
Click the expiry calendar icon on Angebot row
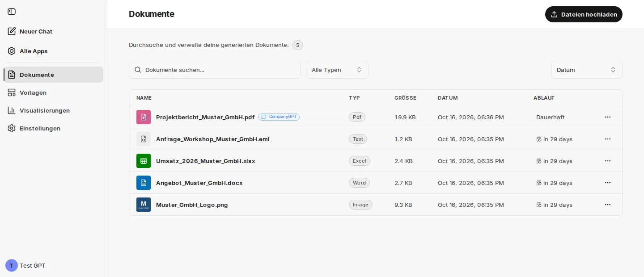click(539, 183)
